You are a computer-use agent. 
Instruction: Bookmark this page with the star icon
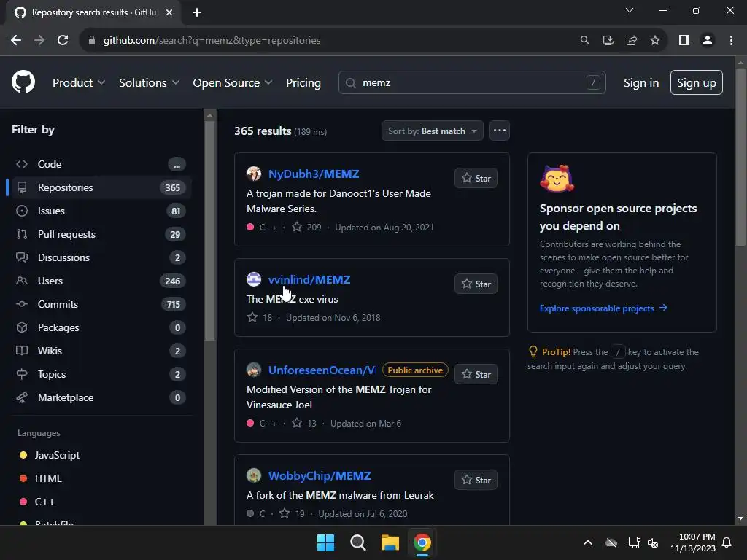tap(655, 41)
